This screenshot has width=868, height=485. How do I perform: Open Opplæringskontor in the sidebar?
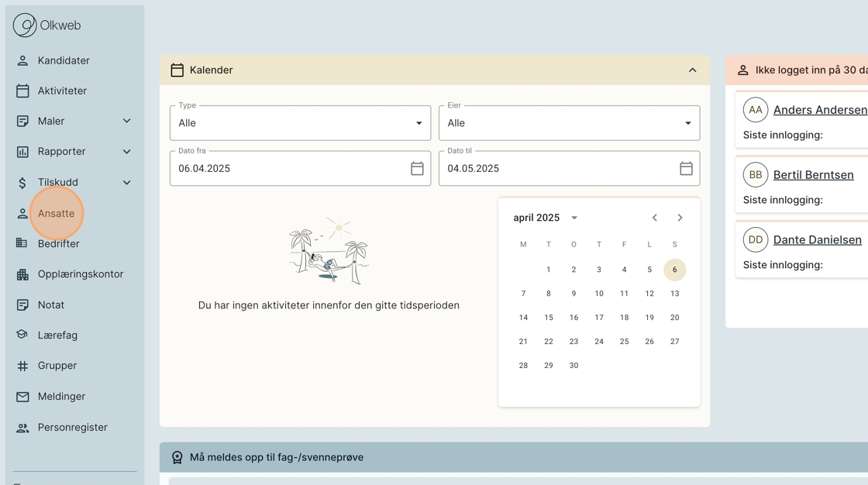pos(81,274)
